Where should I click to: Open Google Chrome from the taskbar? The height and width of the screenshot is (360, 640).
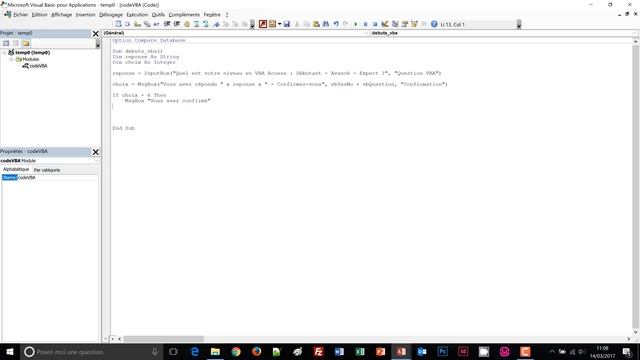[x=236, y=351]
